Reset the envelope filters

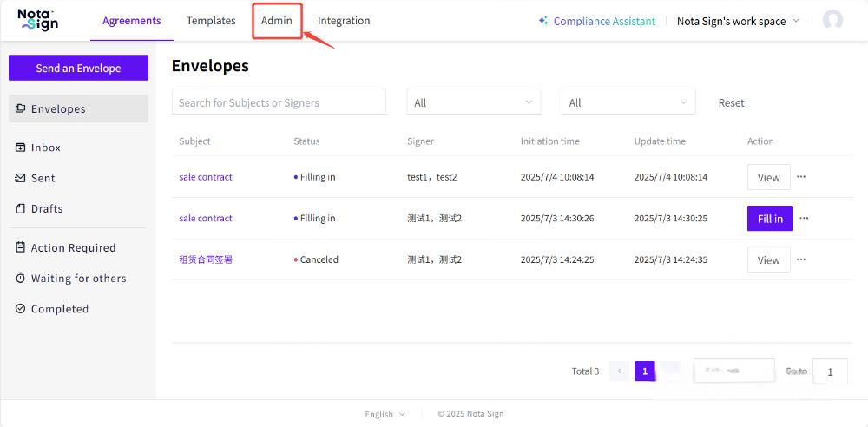(731, 102)
